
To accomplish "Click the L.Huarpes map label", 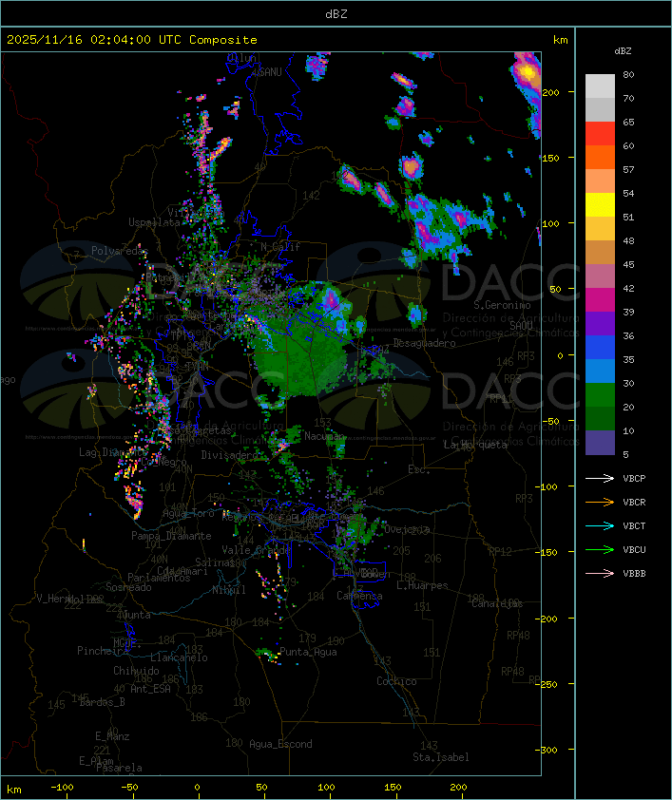I will coord(422,585).
